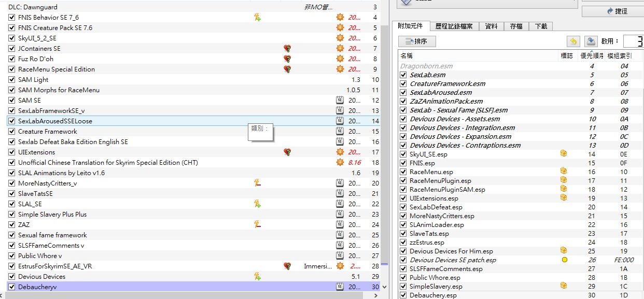Click the orange version icon on Unofficial Chinese Translation row
Screen dimensions: 644x299
point(340,162)
